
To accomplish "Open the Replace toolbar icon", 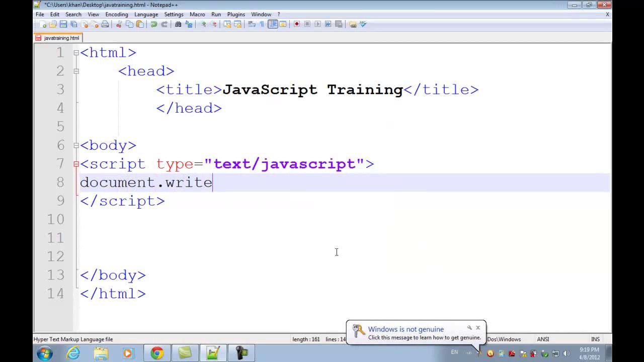I will pyautogui.click(x=189, y=24).
